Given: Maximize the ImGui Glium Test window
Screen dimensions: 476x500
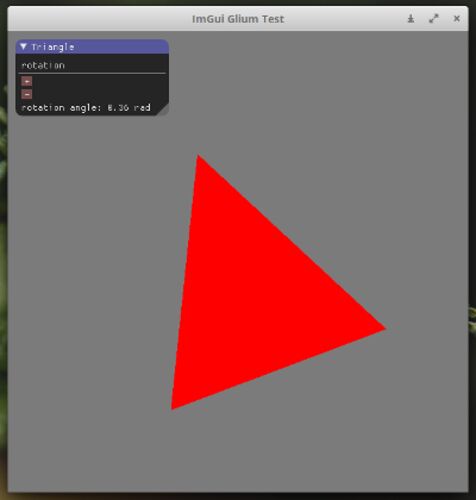Looking at the screenshot, I should [434, 19].
